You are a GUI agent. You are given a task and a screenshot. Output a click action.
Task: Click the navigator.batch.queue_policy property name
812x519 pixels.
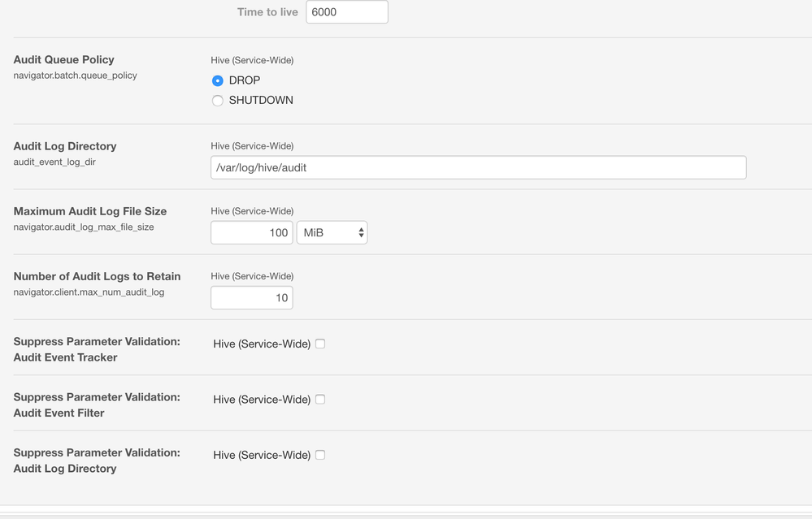(76, 76)
